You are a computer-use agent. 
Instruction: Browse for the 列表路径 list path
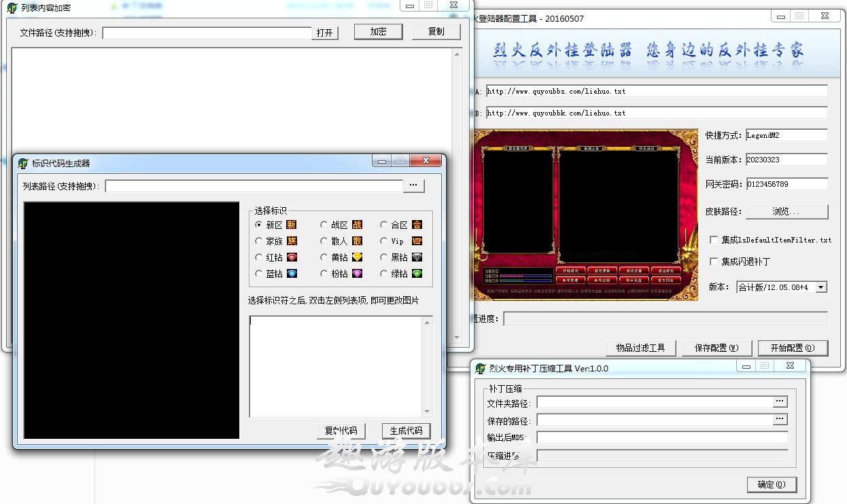413,185
